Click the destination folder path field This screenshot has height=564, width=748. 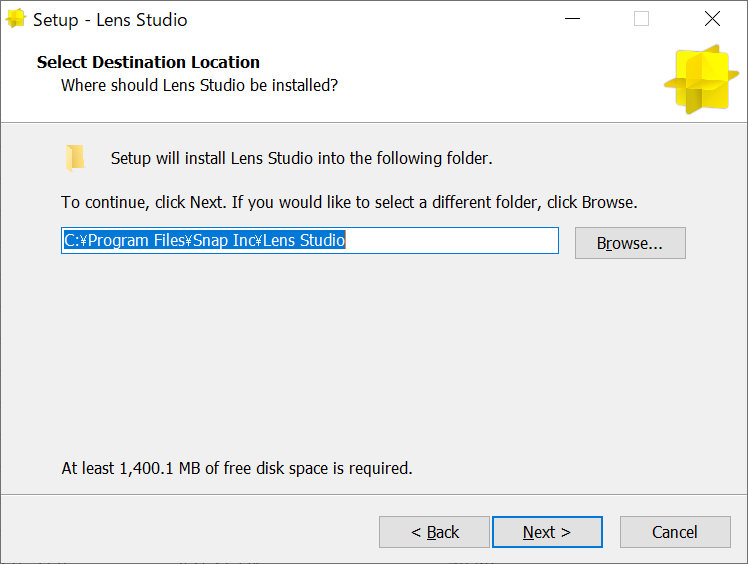click(310, 240)
